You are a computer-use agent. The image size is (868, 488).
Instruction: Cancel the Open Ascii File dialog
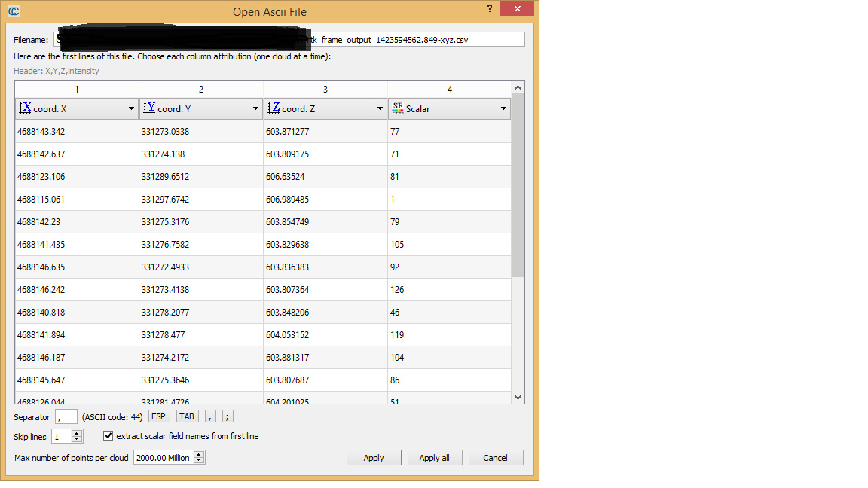click(x=496, y=457)
